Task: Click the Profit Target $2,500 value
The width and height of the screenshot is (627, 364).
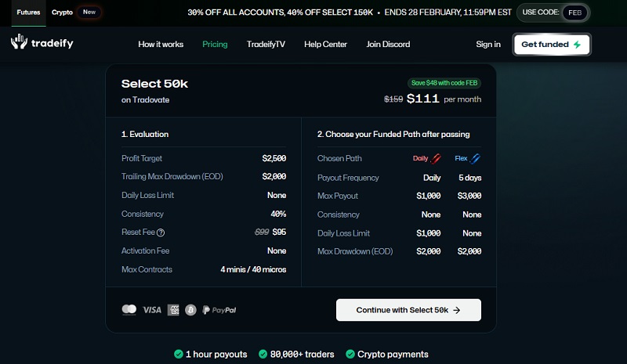Action: [x=274, y=159]
